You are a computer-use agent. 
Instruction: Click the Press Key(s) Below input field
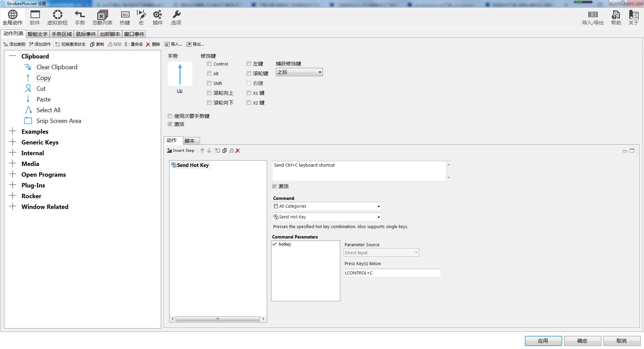(392, 273)
